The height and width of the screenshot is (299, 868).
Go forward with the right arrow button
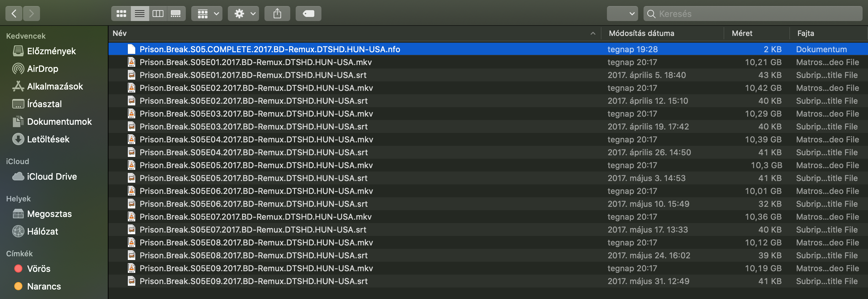tap(32, 14)
